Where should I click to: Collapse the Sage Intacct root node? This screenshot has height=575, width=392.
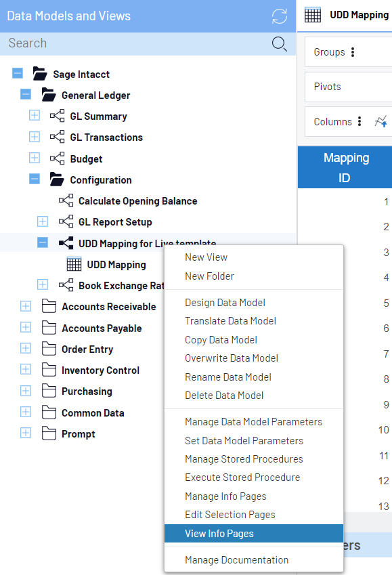[x=17, y=73]
